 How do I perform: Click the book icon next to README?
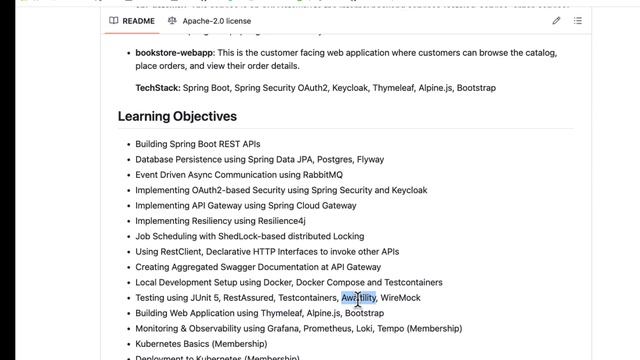point(114,21)
